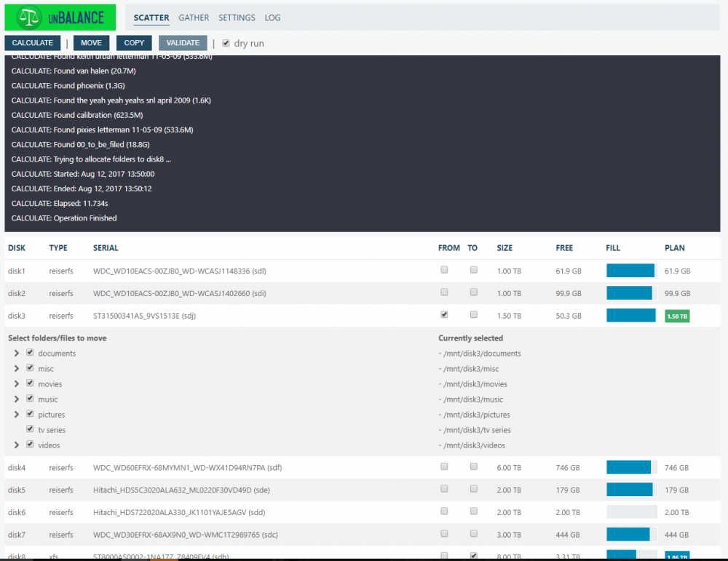This screenshot has height=561, width=728.
Task: Expand the movies folder
Action: click(x=17, y=383)
